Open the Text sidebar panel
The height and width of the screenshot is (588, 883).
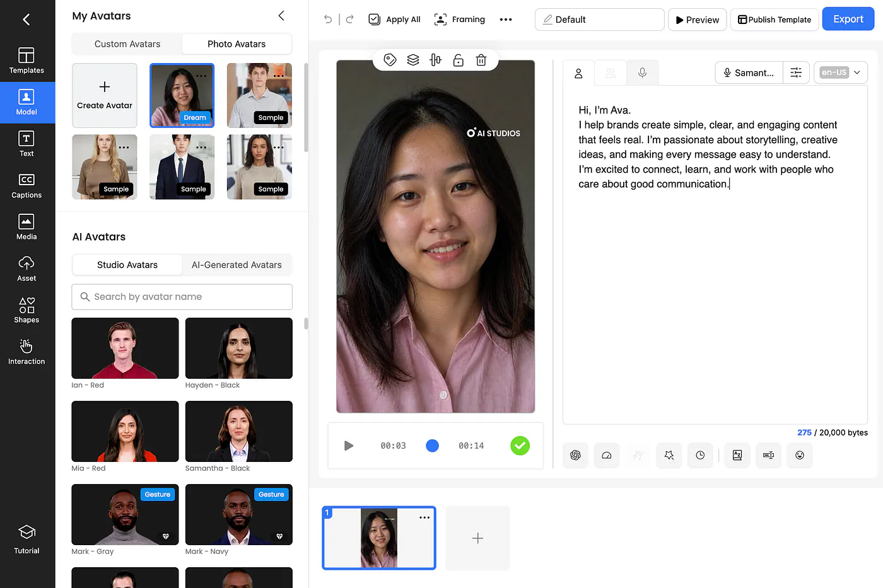(x=26, y=144)
